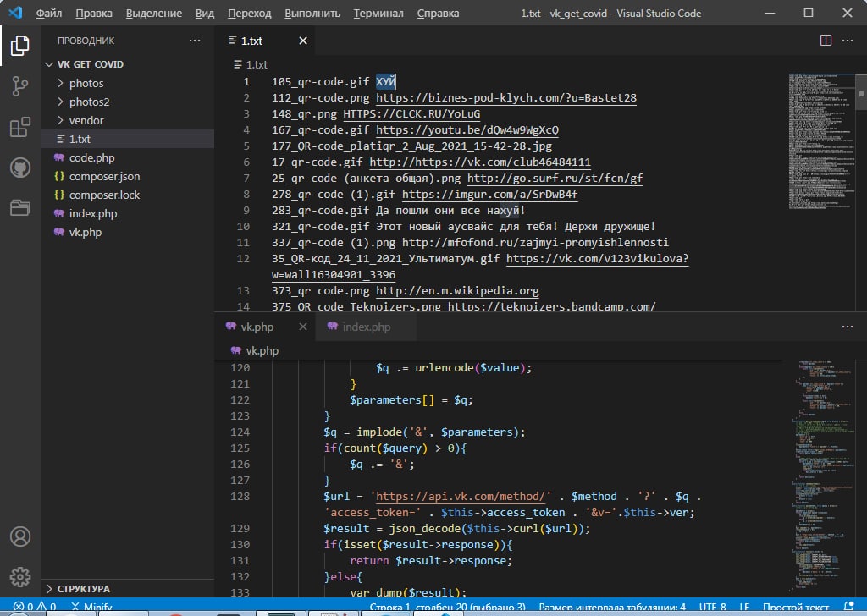867x616 pixels.
Task: Open bottom editor group more actions
Action: tap(847, 327)
